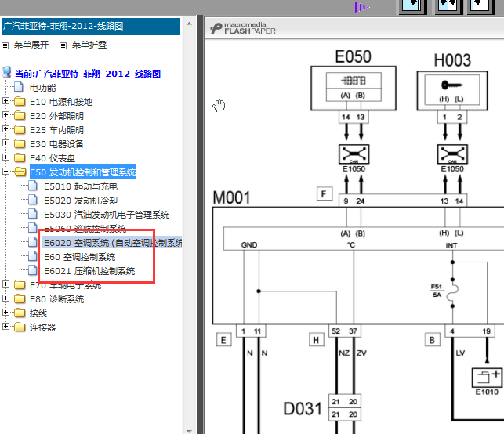
Task: Click the 接线 folder icon
Action: [x=20, y=313]
